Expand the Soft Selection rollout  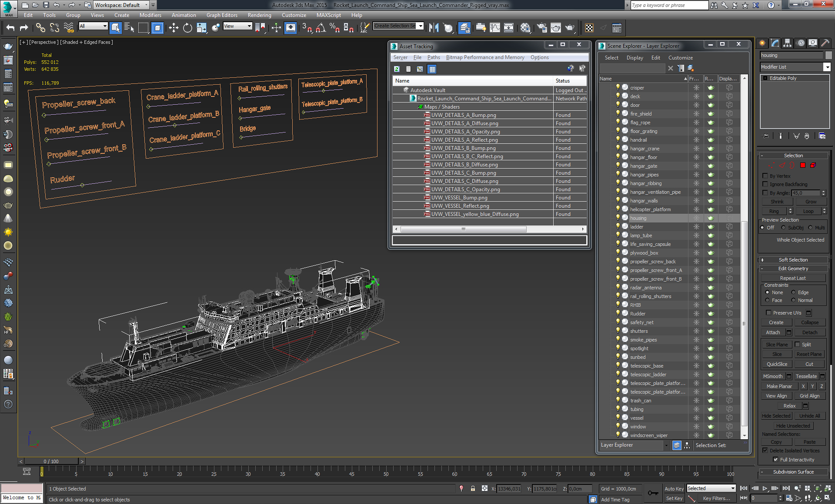793,260
